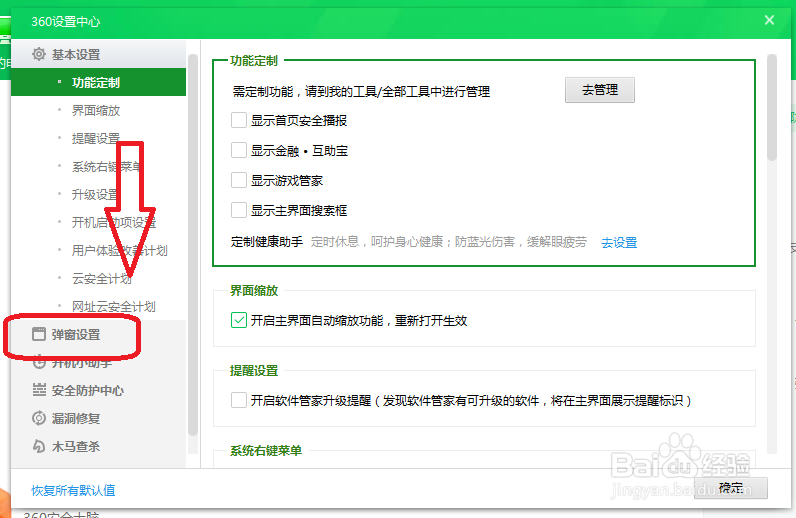The width and height of the screenshot is (796, 518).
Task: Click the 界面缩放 section heading
Action: click(x=254, y=290)
